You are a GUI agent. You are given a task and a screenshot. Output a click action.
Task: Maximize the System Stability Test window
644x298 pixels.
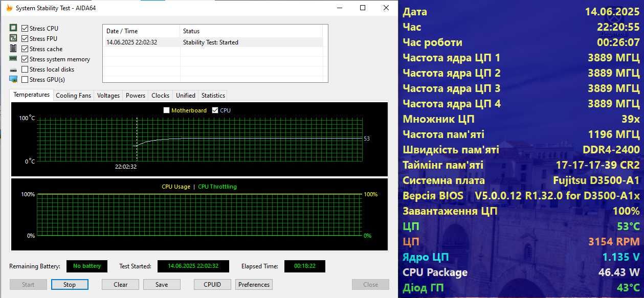(363, 8)
